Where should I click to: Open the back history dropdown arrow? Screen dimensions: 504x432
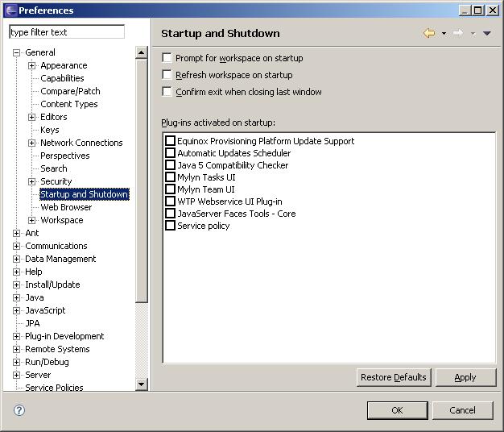click(x=444, y=34)
